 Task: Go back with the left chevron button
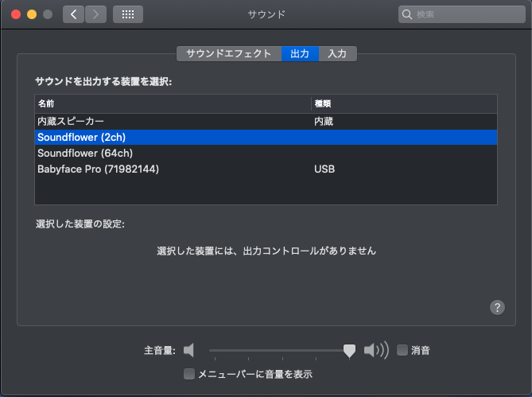pyautogui.click(x=73, y=14)
